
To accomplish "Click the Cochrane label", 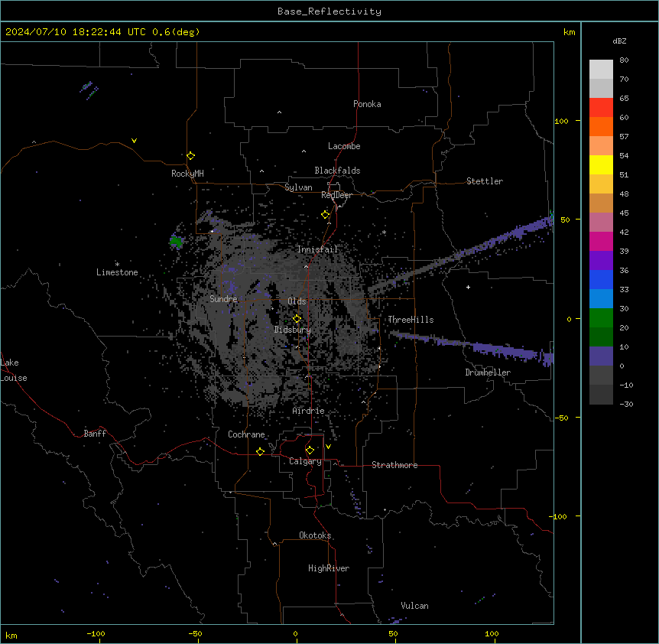I will [246, 434].
